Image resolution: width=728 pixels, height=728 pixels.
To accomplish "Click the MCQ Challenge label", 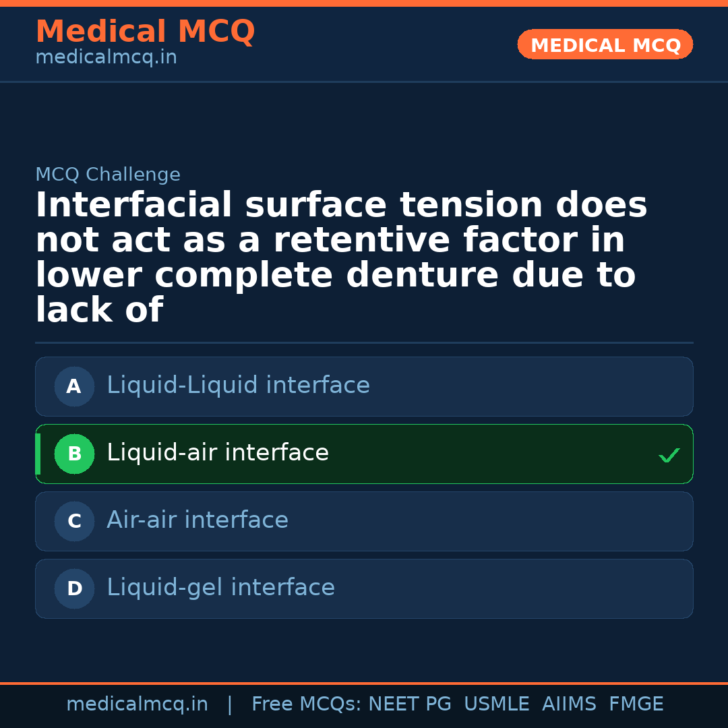I will (x=108, y=175).
